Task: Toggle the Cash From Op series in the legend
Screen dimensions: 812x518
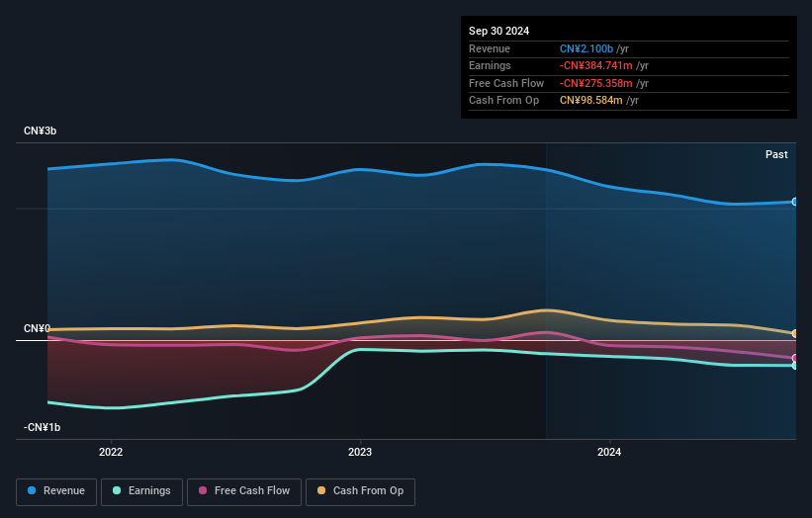Action: click(x=360, y=491)
